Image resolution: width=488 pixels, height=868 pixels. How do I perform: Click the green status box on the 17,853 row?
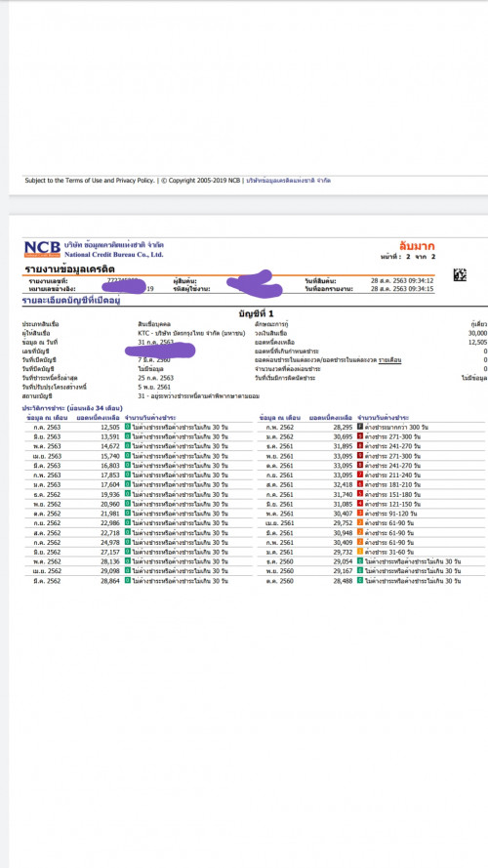pyautogui.click(x=127, y=475)
